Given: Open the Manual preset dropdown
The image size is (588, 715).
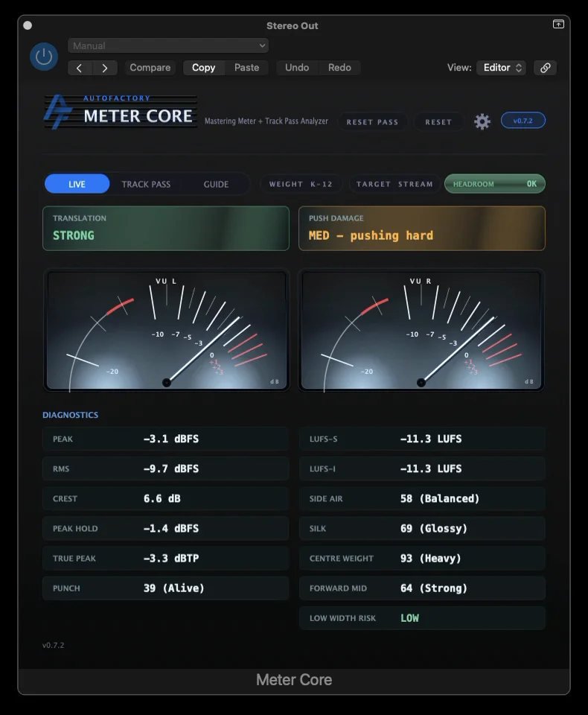Looking at the screenshot, I should click(168, 45).
